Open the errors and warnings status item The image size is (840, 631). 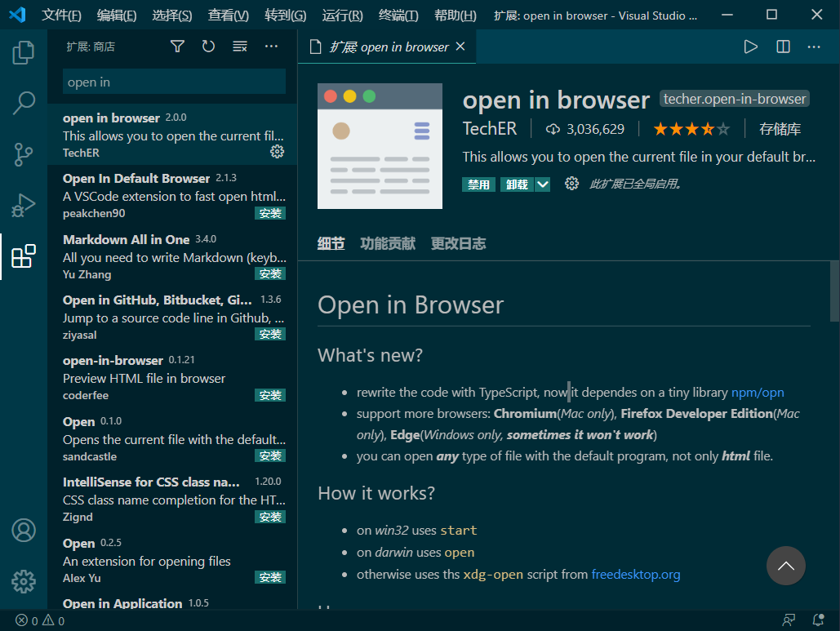click(40, 620)
